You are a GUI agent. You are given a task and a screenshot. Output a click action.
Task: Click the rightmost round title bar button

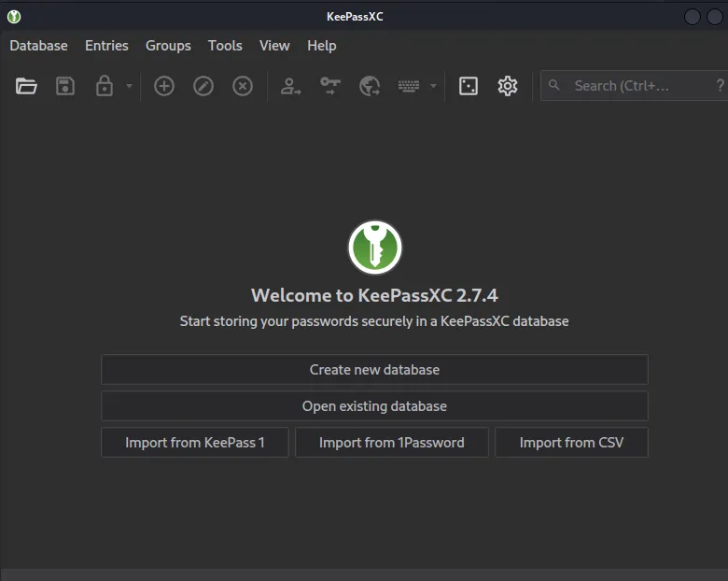point(715,17)
